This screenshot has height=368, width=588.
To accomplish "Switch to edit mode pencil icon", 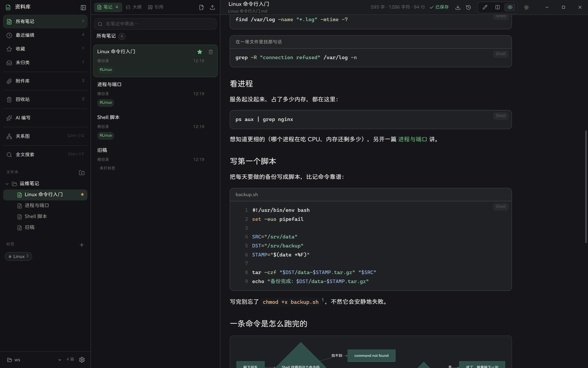I will click(485, 7).
